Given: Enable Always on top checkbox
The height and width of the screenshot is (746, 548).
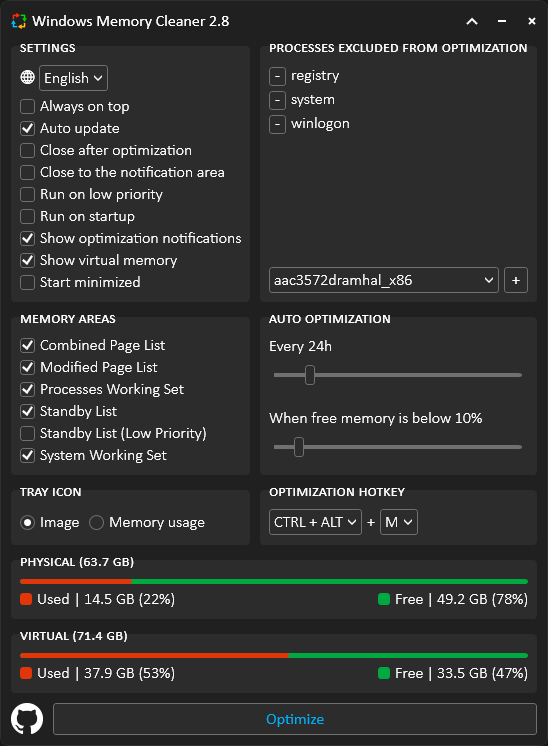Looking at the screenshot, I should click(28, 107).
